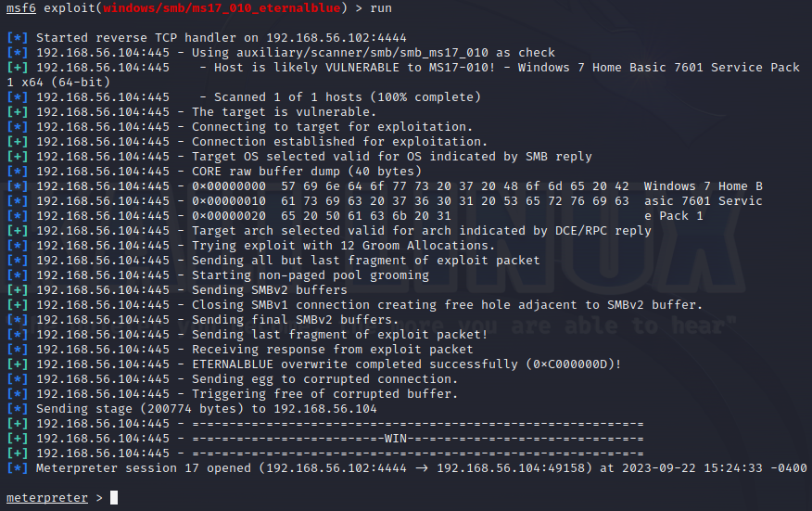
Task: Click the meterpreter prompt input cursor
Action: click(x=114, y=498)
